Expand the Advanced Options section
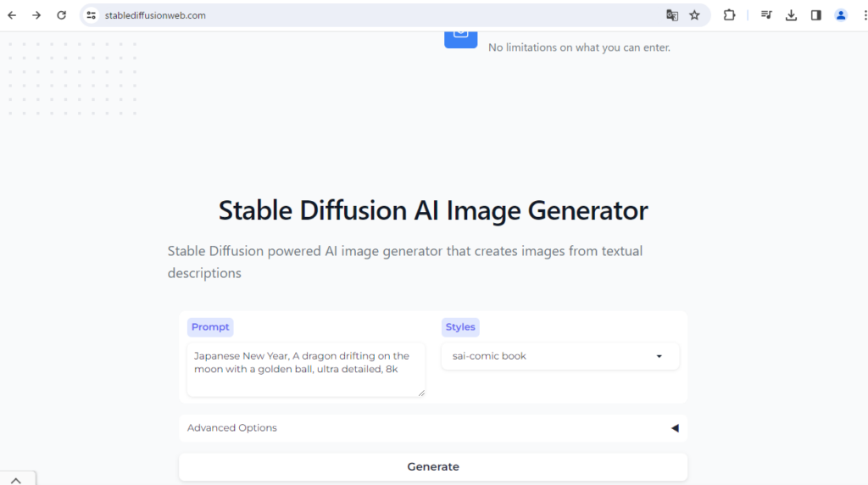868x485 pixels. click(x=433, y=428)
